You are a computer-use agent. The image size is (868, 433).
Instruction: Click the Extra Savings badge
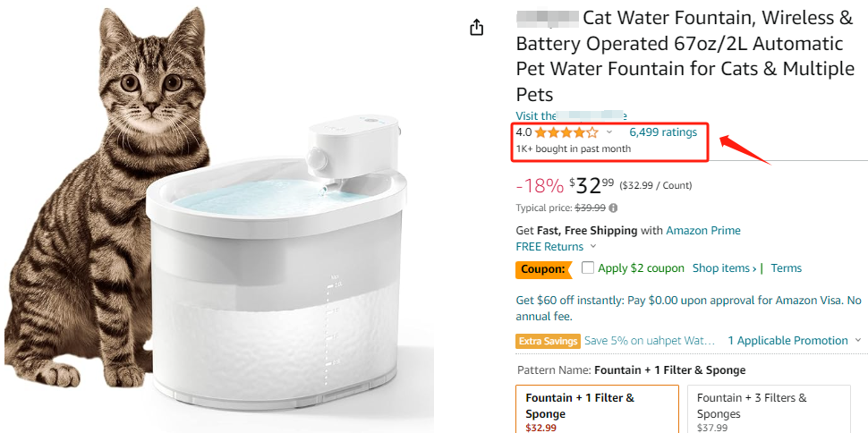[548, 341]
